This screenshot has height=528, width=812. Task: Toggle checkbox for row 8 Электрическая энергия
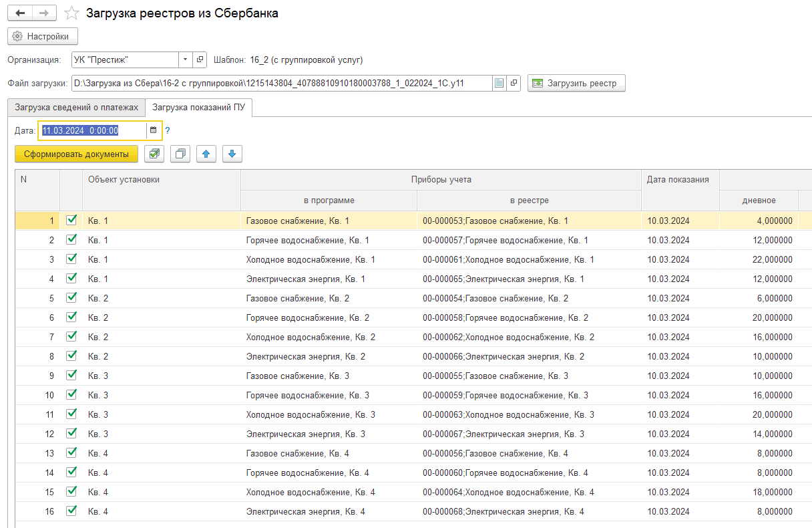pyautogui.click(x=71, y=356)
